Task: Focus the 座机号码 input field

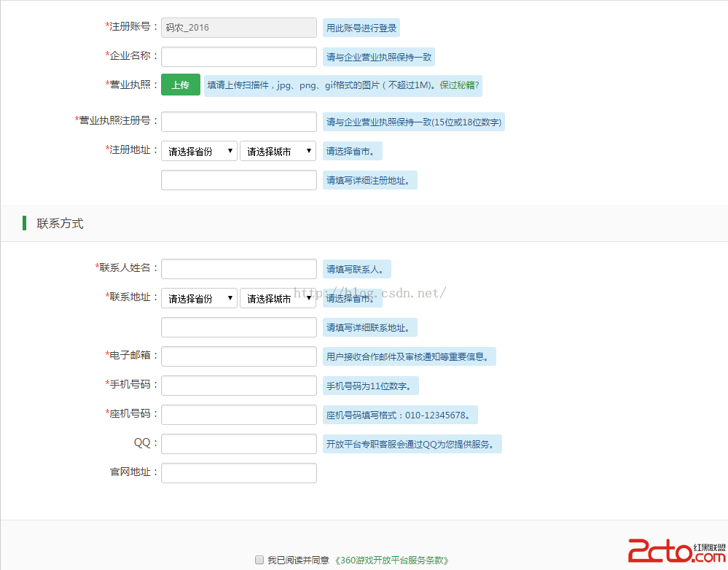Action: click(x=238, y=415)
